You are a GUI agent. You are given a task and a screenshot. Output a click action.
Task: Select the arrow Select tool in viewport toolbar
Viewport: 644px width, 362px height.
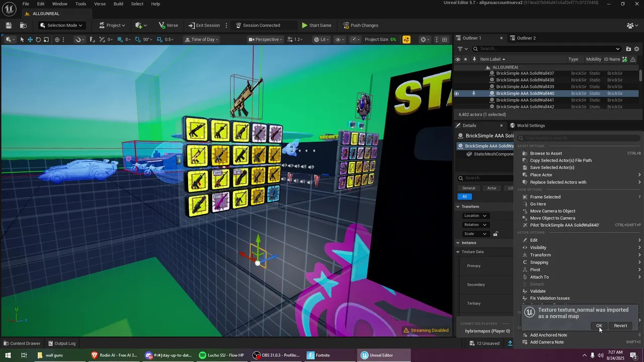click(22, 39)
